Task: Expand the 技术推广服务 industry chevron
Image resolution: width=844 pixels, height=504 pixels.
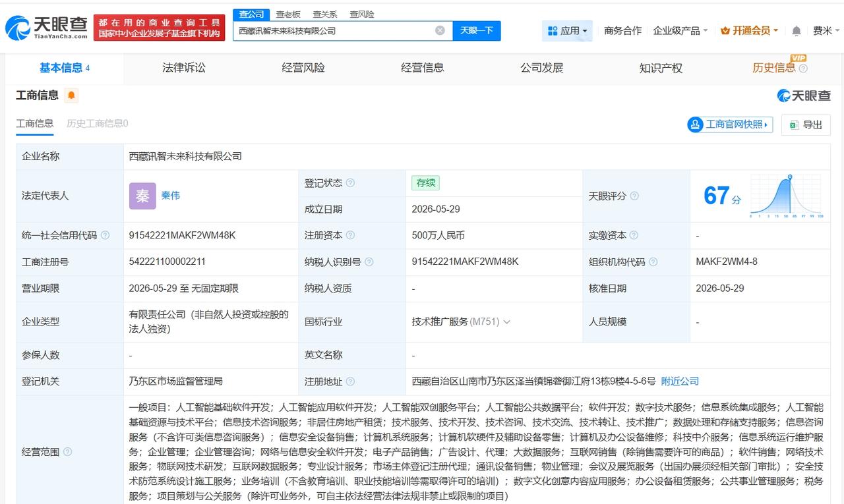Action: (x=506, y=322)
